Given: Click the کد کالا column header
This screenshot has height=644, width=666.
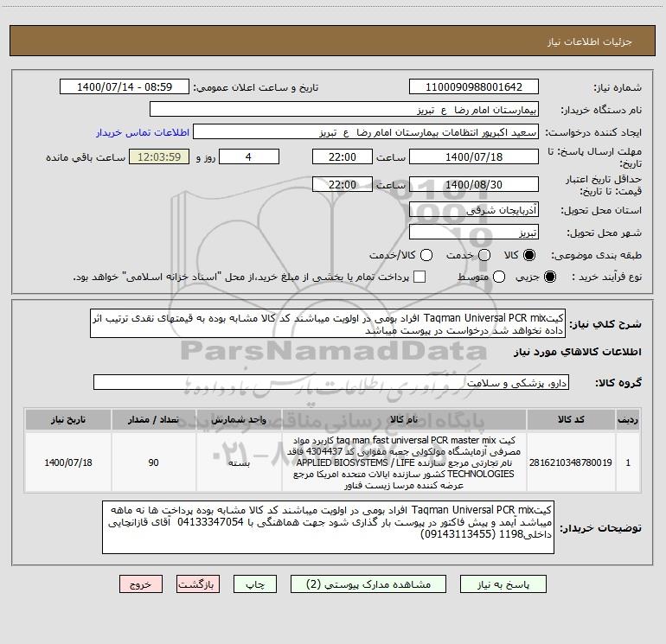Looking at the screenshot, I should (x=571, y=419).
